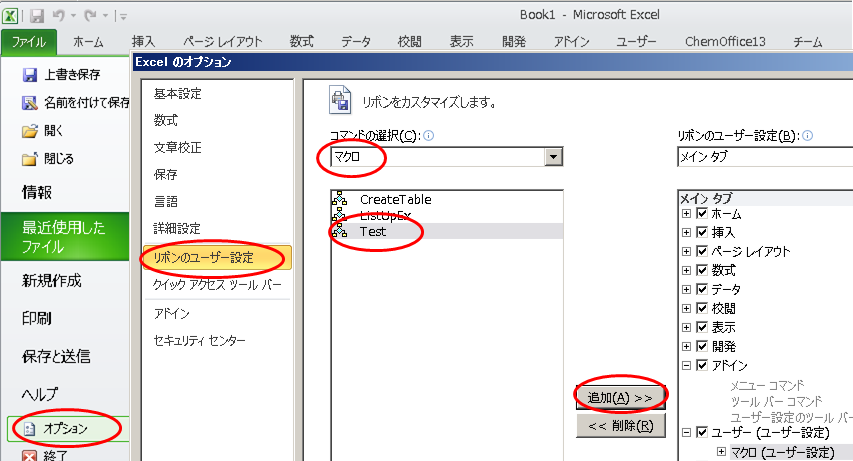This screenshot has height=461, width=853.
Task: Expand the データ tree node
Action: click(687, 290)
